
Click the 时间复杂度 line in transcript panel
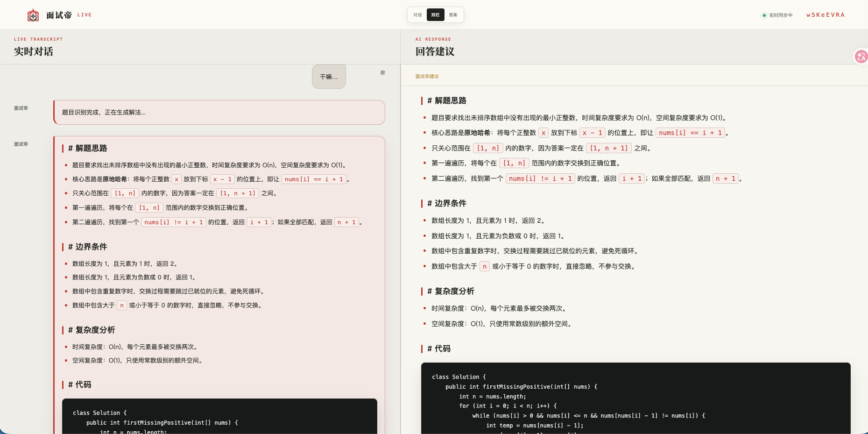(136, 347)
